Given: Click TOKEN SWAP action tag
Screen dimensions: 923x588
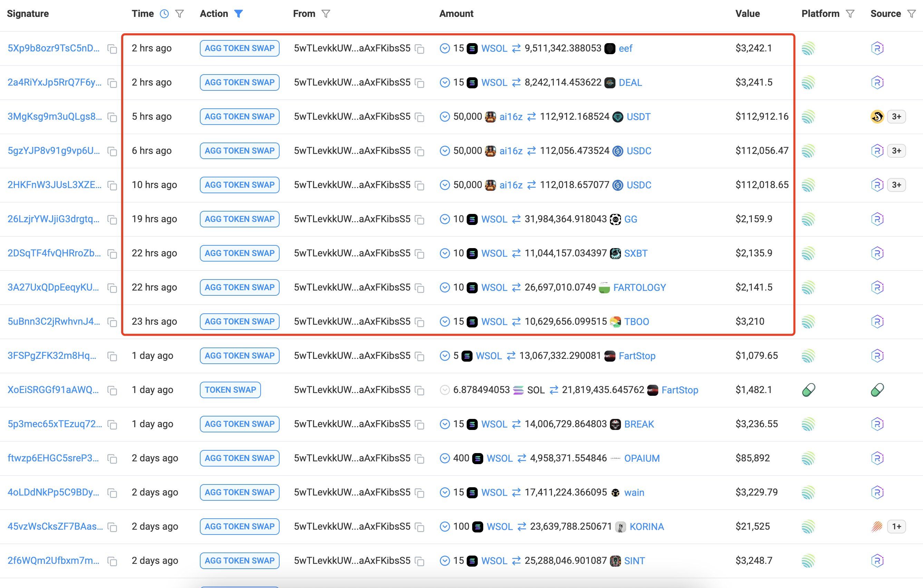Looking at the screenshot, I should click(x=230, y=390).
